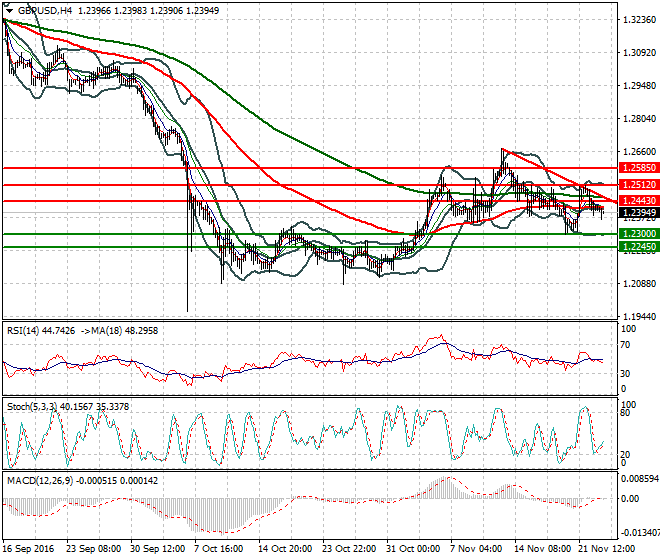Screen dimensions: 660x560
Task: Click the 1.32360 price scale value
Action: pyautogui.click(x=639, y=20)
